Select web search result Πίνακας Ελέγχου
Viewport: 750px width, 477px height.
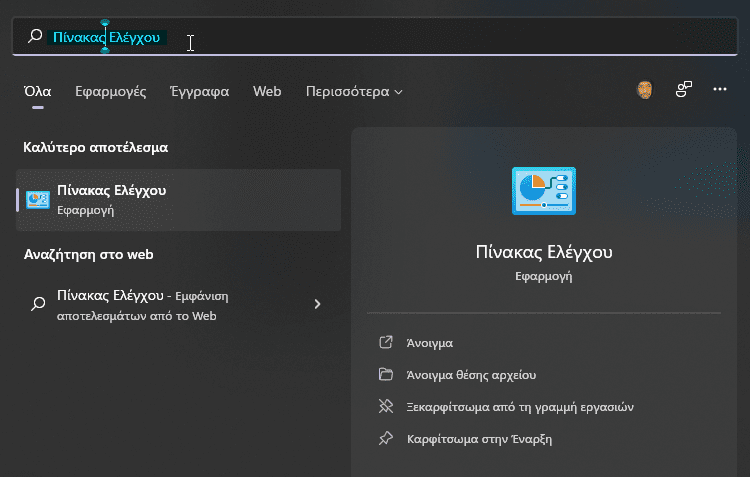(178, 305)
